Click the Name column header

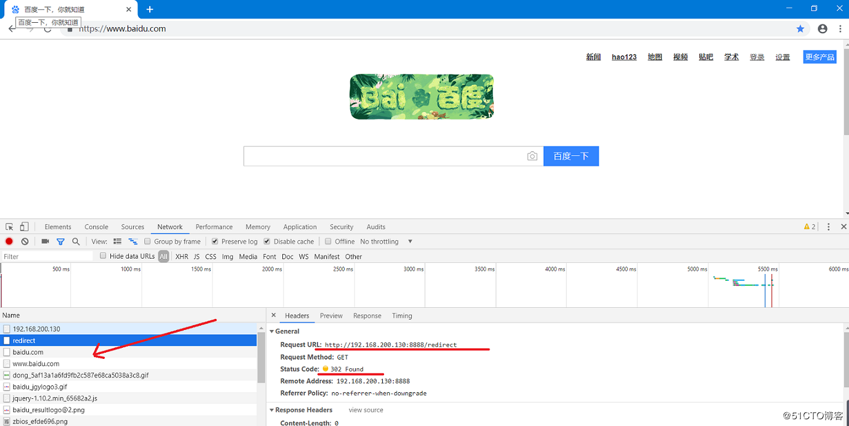point(133,315)
